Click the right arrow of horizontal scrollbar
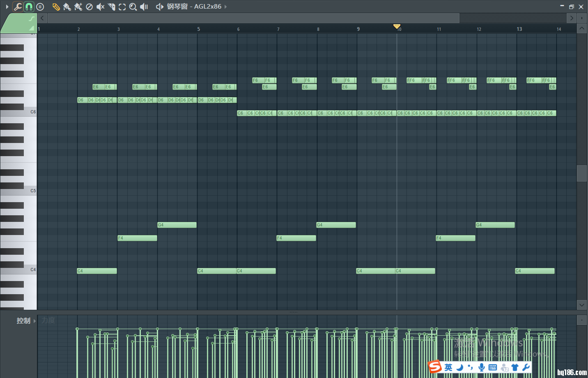The width and height of the screenshot is (588, 378). pyautogui.click(x=572, y=18)
